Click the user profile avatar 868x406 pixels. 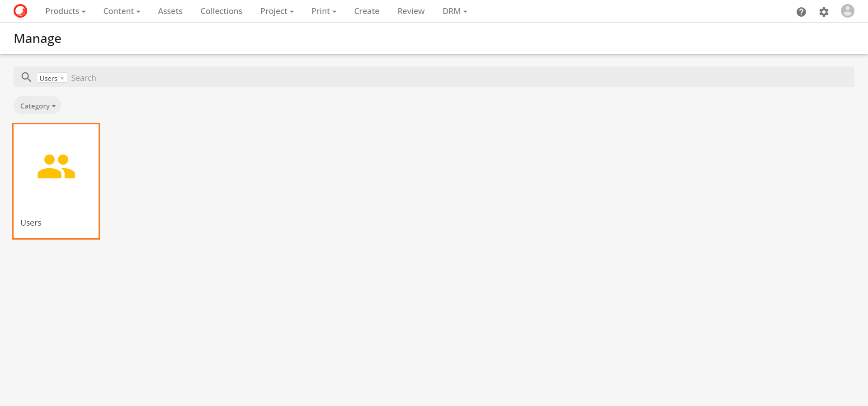847,11
